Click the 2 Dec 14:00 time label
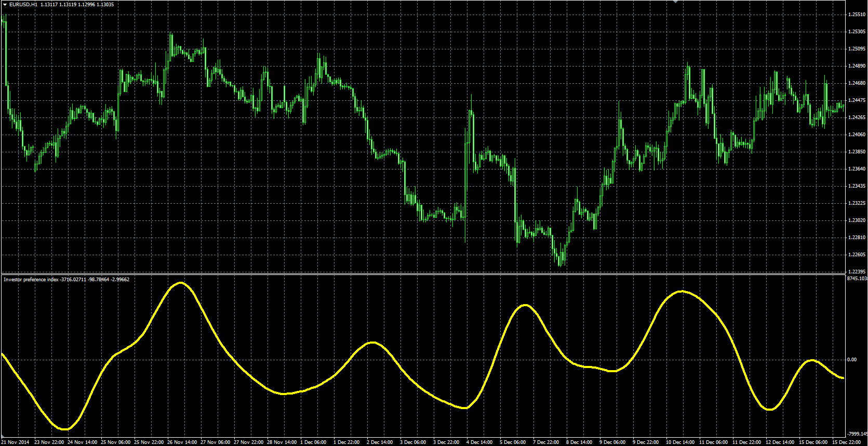The image size is (868, 446). [x=380, y=442]
